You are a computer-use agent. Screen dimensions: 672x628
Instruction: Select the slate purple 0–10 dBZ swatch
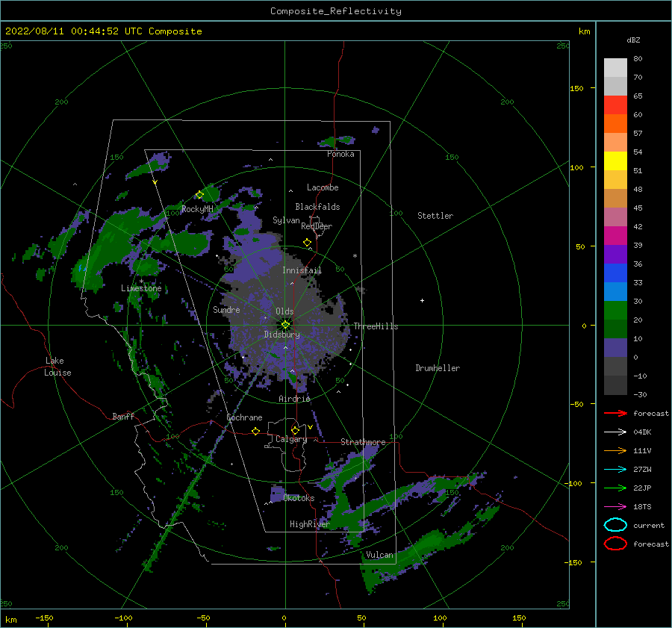pos(615,348)
